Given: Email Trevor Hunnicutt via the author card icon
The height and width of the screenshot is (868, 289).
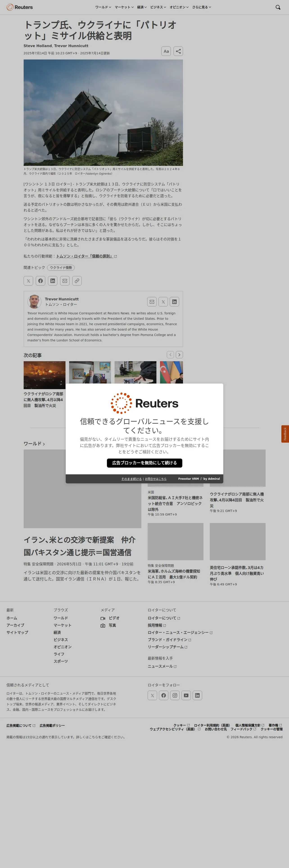Looking at the screenshot, I should pyautogui.click(x=152, y=302).
